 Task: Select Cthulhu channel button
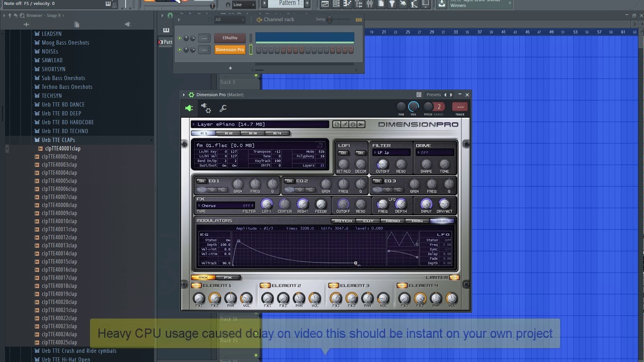[x=230, y=38]
